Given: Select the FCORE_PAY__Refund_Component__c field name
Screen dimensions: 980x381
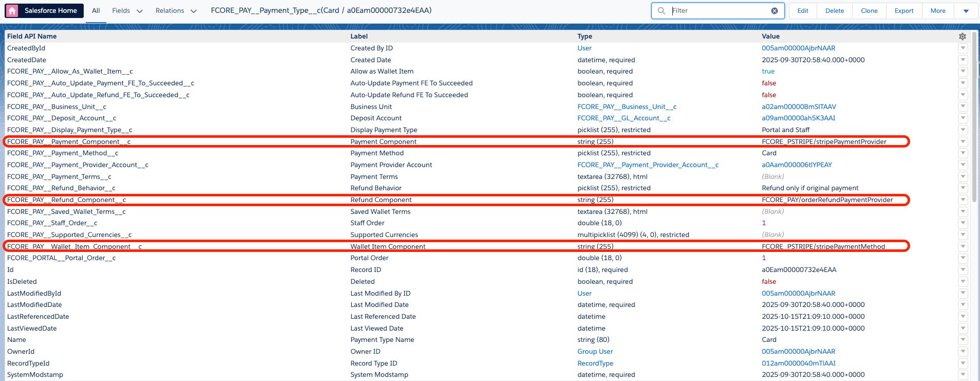Looking at the screenshot, I should click(66, 200).
